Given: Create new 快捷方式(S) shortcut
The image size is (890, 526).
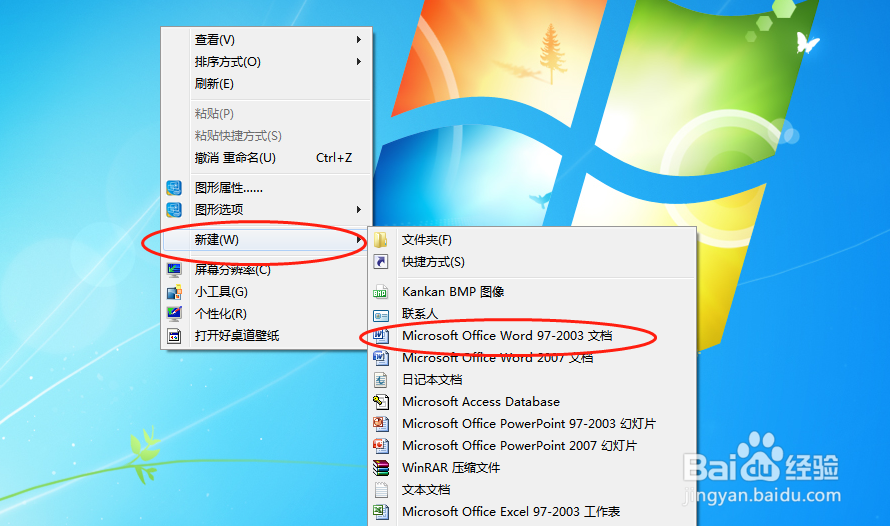Looking at the screenshot, I should coord(532,262).
